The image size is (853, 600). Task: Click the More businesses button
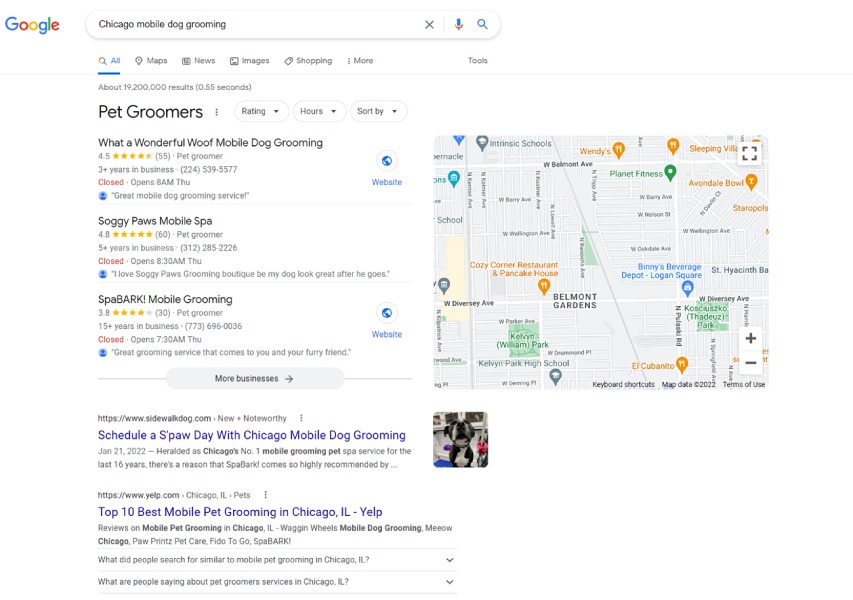(x=255, y=379)
